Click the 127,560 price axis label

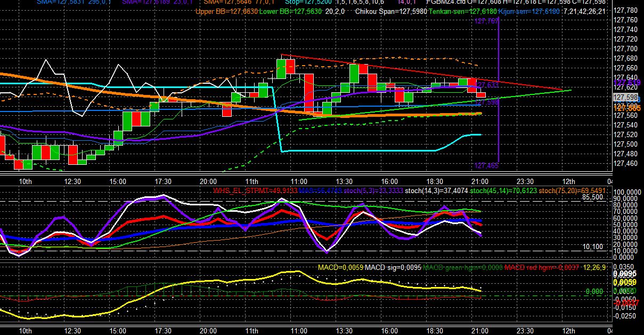(x=625, y=116)
